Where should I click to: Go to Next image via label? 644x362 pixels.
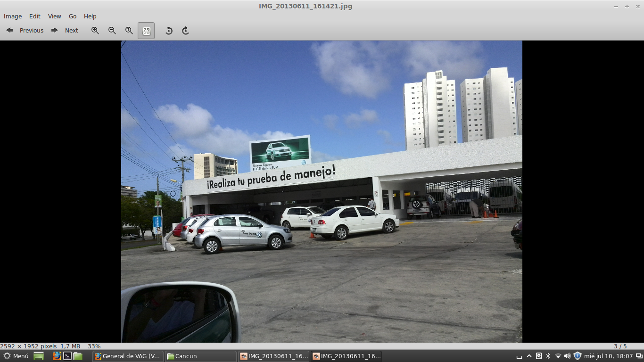(x=72, y=30)
